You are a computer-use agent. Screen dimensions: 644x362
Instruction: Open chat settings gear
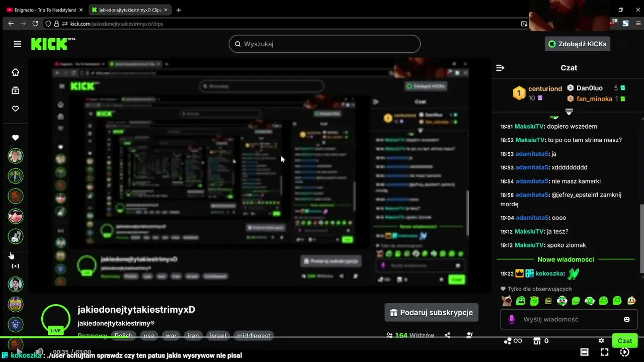601,341
